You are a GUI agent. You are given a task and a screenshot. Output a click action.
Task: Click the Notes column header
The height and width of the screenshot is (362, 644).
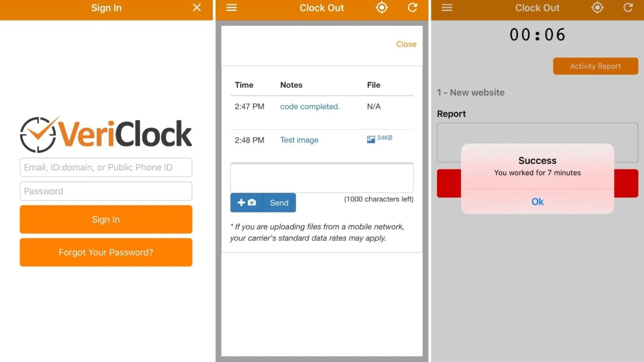point(291,85)
